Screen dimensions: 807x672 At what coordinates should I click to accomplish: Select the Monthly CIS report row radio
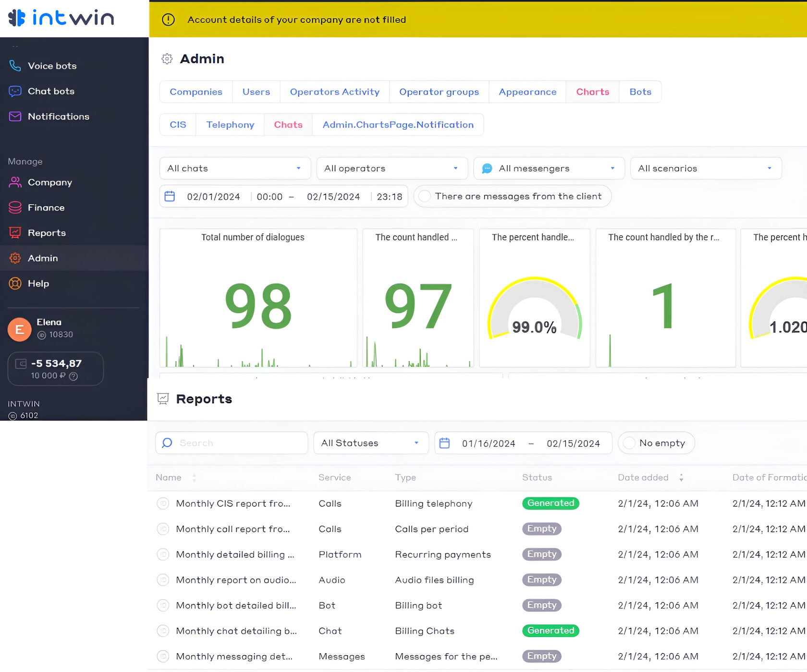(x=163, y=504)
